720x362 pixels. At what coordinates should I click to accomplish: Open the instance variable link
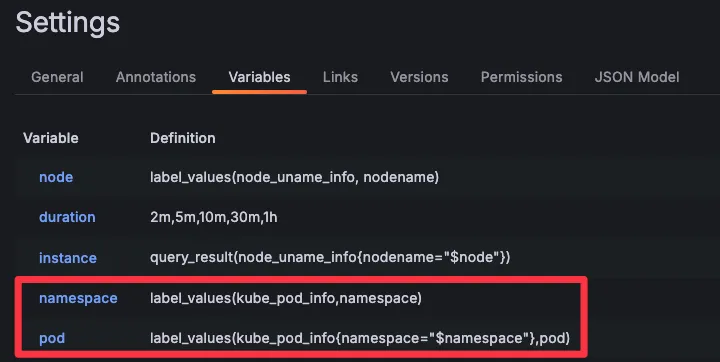point(68,258)
